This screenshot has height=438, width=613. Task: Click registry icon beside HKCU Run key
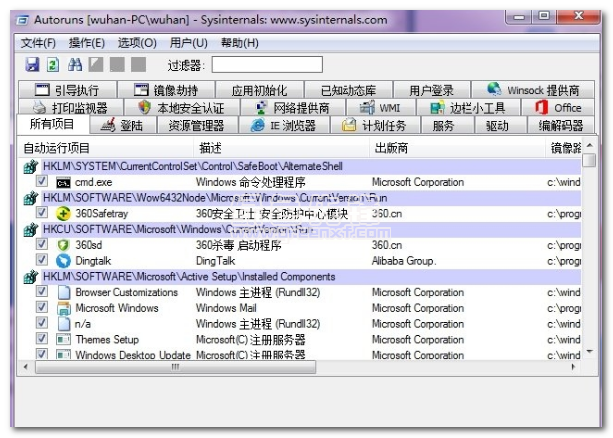[x=30, y=230]
